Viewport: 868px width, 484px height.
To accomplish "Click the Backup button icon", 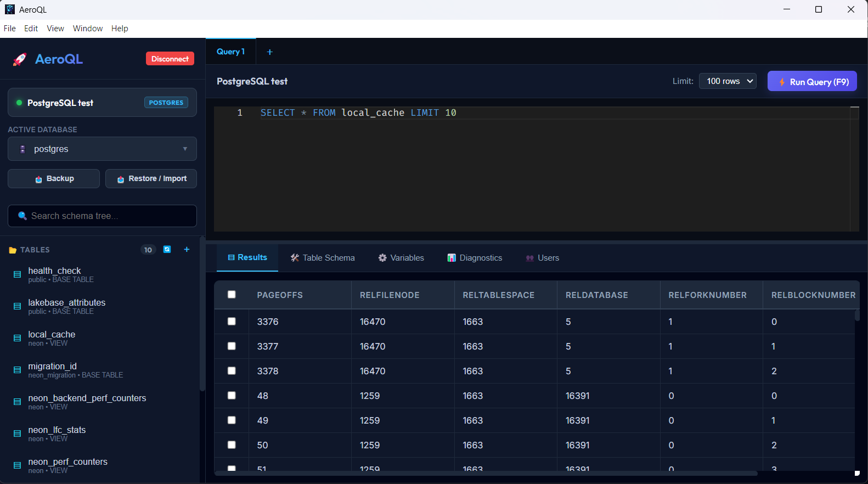I will [x=38, y=179].
